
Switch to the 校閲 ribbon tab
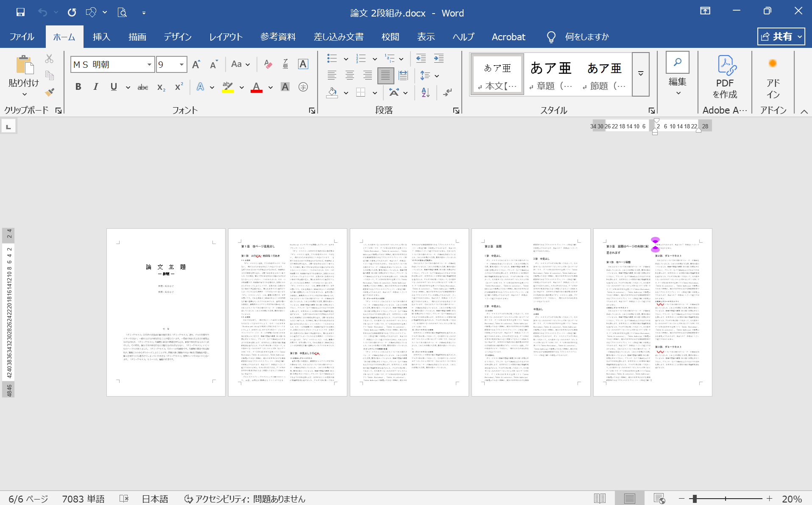coord(390,37)
